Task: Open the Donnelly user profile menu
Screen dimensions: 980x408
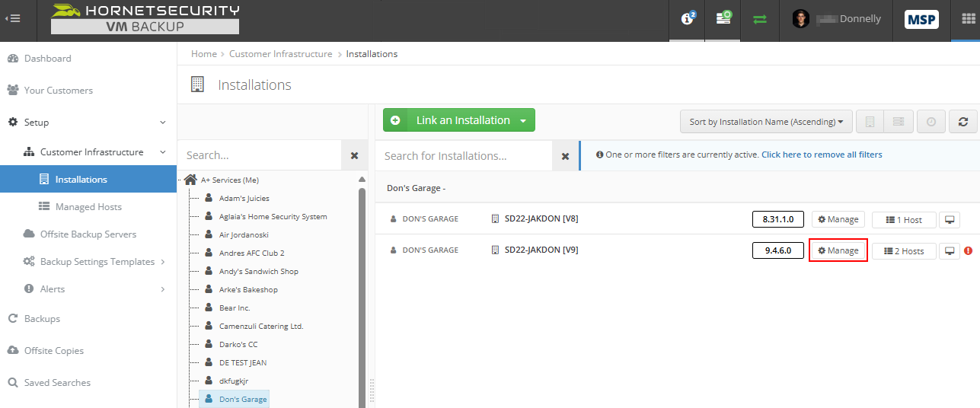Action: 836,19
